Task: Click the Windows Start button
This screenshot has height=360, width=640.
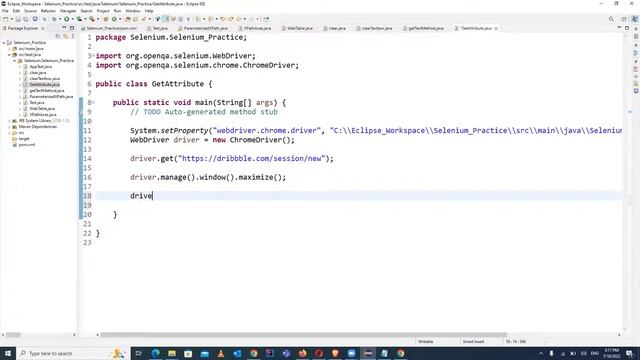Action: point(8,353)
